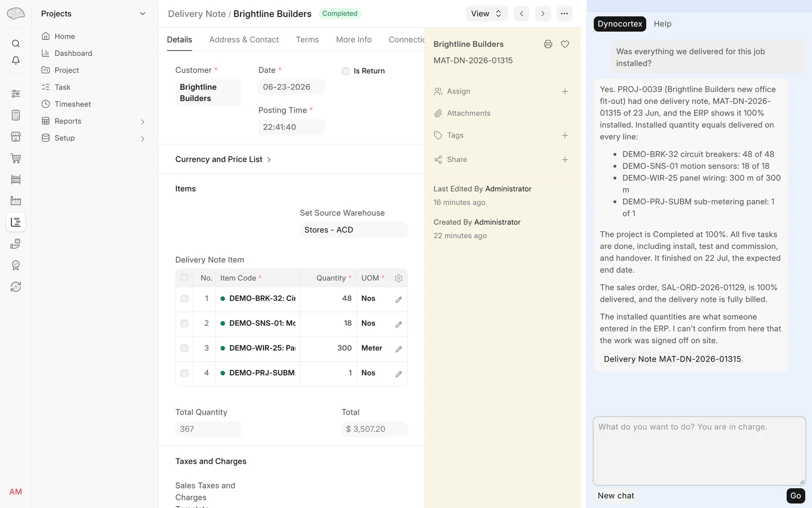Open the three-dots more actions menu
This screenshot has width=812, height=508.
point(564,14)
